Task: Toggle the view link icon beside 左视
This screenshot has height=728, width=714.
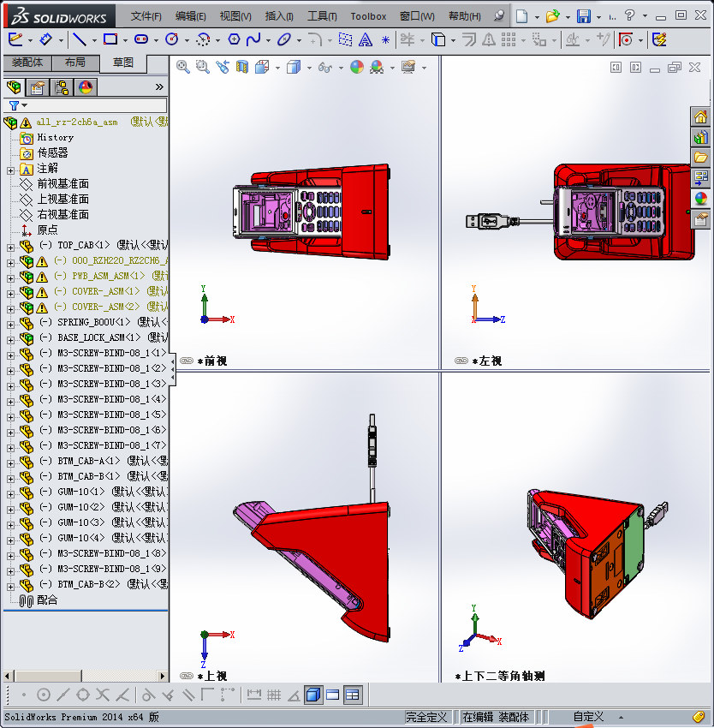Action: (461, 361)
